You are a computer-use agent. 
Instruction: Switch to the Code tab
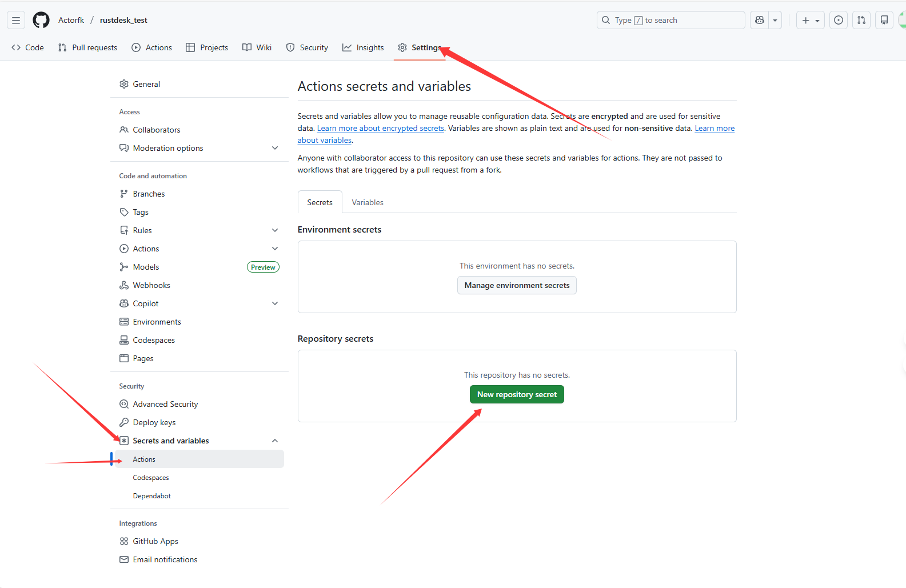27,47
